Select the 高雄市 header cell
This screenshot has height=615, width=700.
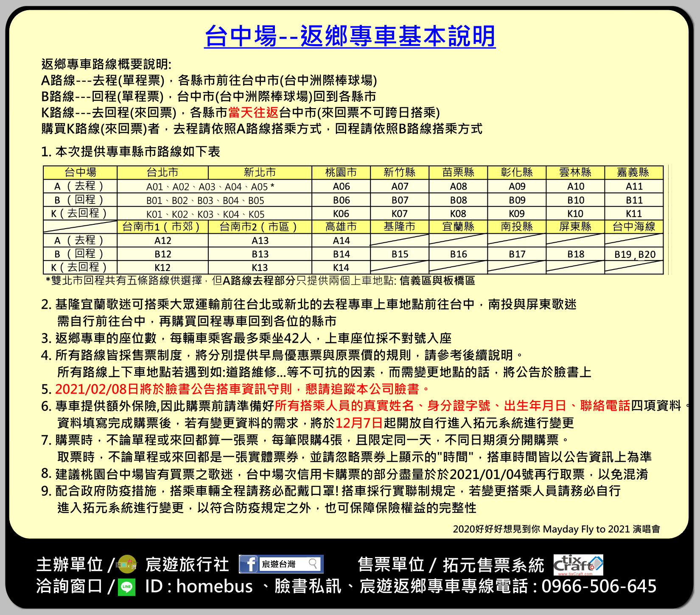pos(341,227)
